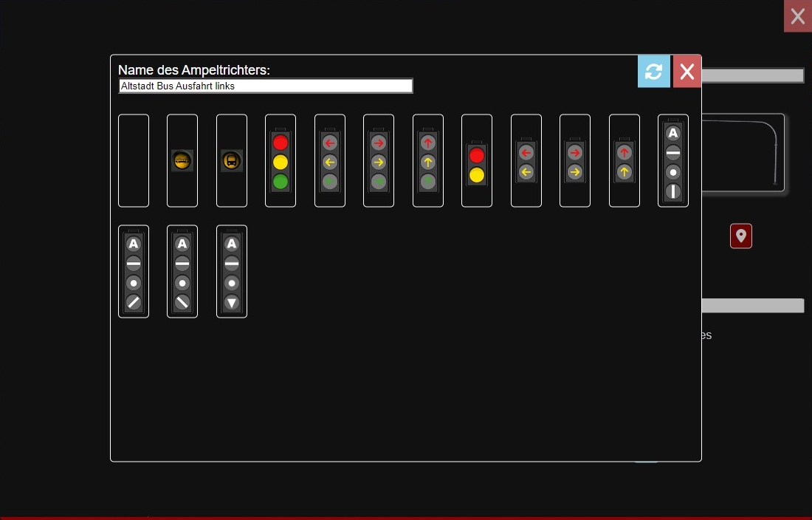Select the tram signal with down arrow aspect
The image size is (812, 520).
(231, 271)
